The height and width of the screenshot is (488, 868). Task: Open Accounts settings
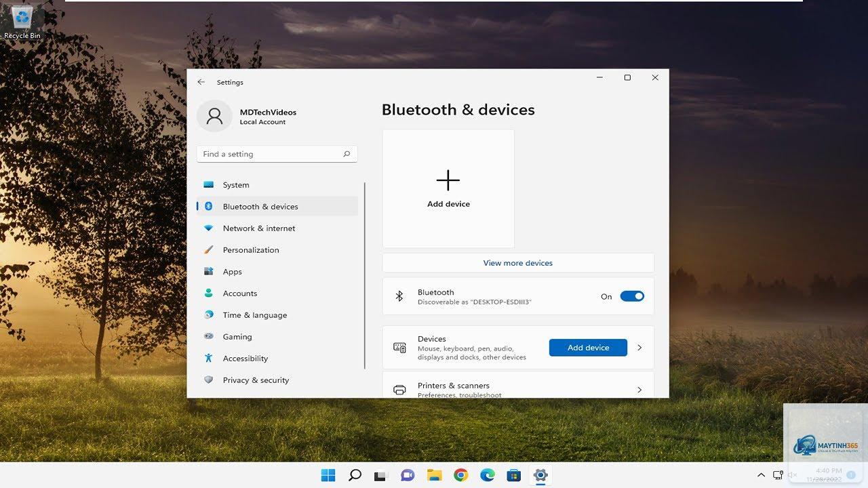click(277, 293)
